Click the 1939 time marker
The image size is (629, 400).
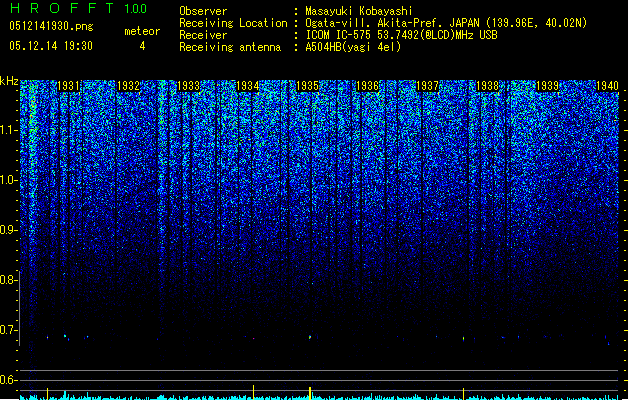548,86
